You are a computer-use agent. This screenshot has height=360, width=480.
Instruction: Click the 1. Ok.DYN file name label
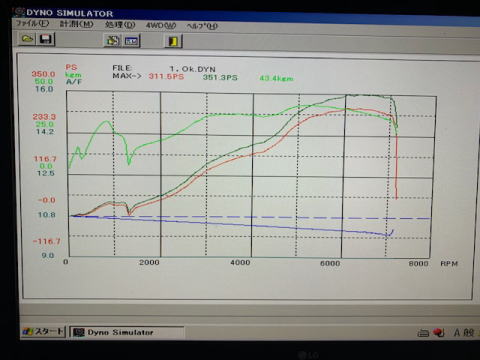tap(192, 69)
